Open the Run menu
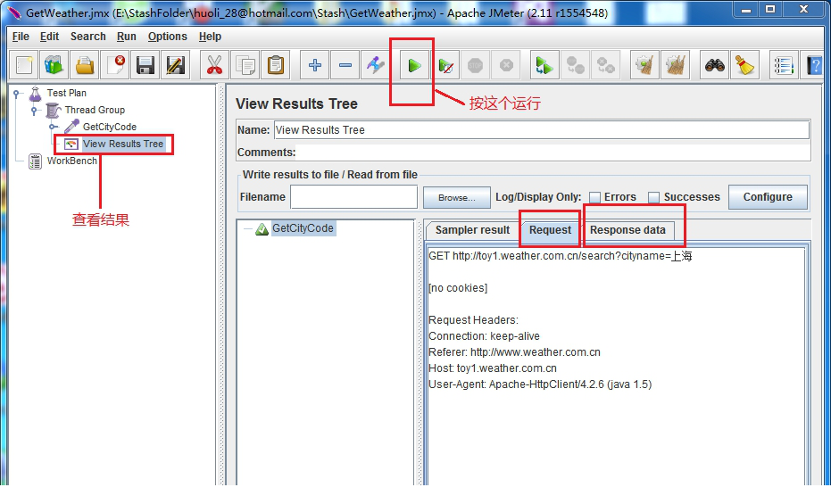Screen dimensions: 831x504 pos(126,37)
